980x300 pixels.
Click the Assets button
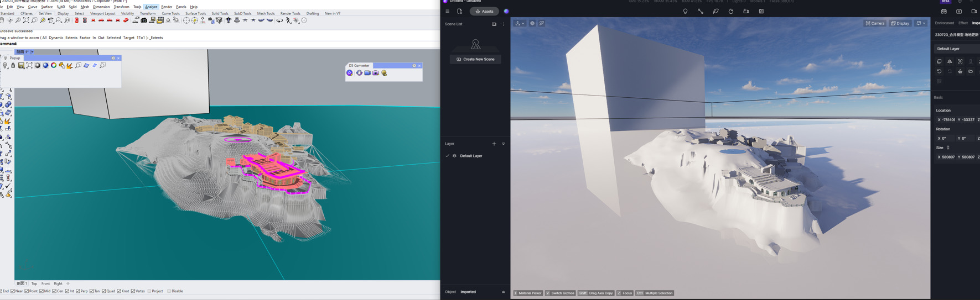pos(484,11)
